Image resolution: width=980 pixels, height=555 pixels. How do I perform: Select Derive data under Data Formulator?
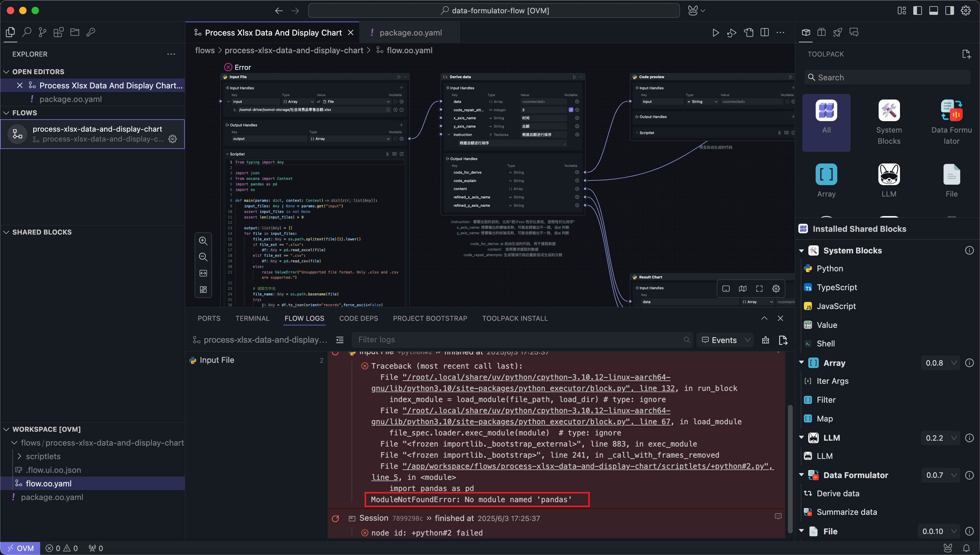[x=838, y=493]
